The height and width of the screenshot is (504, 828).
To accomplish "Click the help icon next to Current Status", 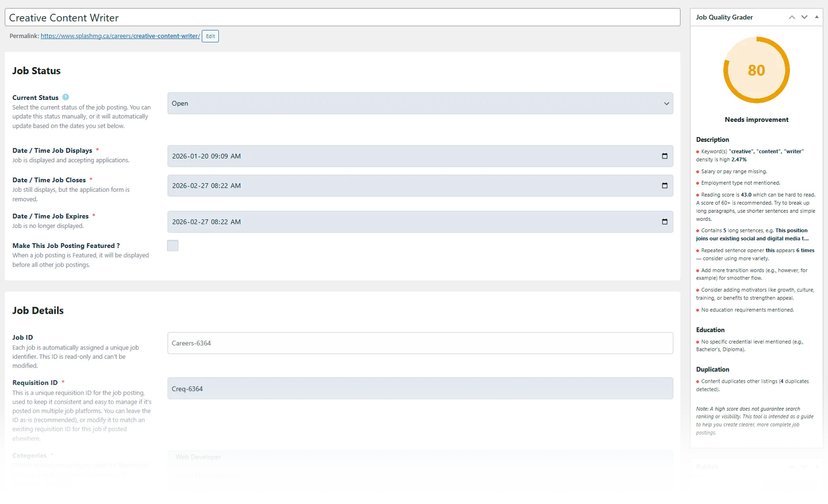I will [65, 97].
